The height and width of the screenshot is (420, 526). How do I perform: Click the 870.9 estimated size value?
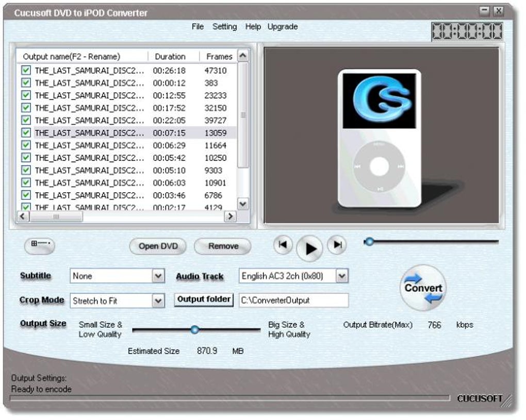tap(207, 350)
